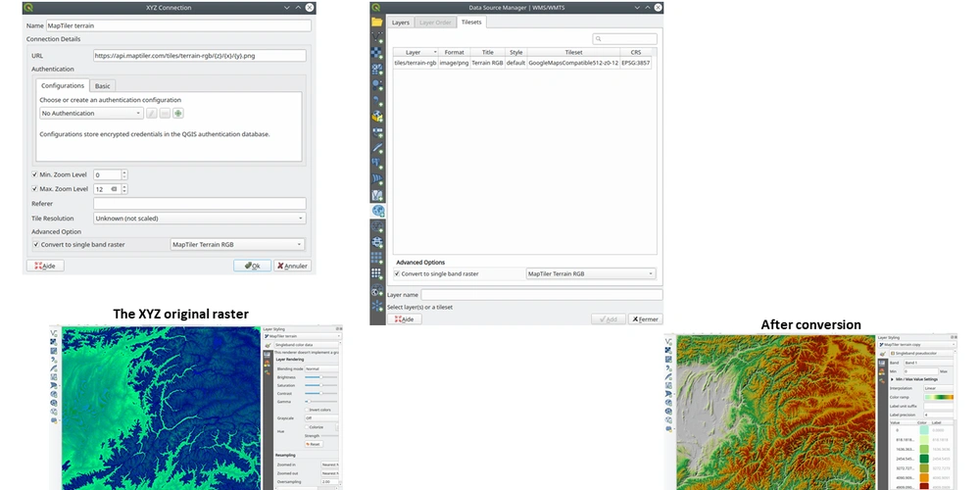
Task: Click Max. Zoom Level spinner arrows
Action: [x=124, y=189]
